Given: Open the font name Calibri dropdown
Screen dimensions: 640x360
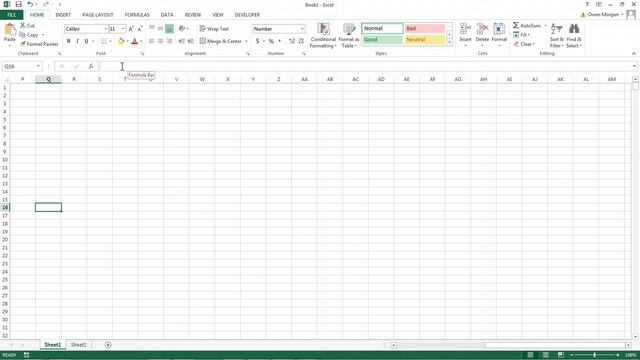Looking at the screenshot, I should click(105, 29).
